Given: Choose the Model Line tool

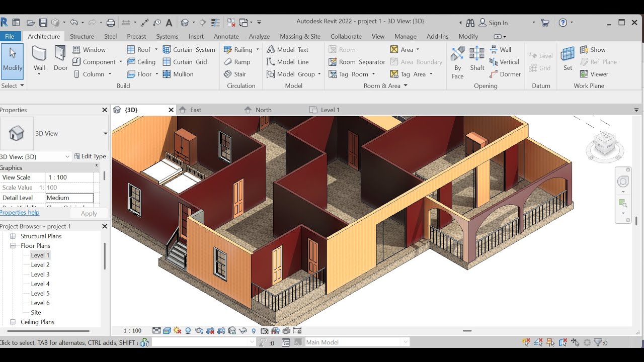Looking at the screenshot, I should 287,62.
